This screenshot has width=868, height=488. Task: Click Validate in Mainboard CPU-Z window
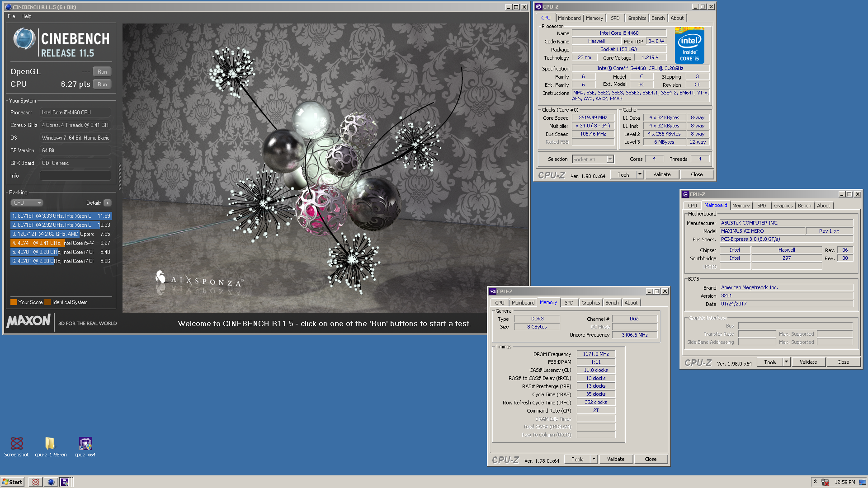pyautogui.click(x=808, y=362)
